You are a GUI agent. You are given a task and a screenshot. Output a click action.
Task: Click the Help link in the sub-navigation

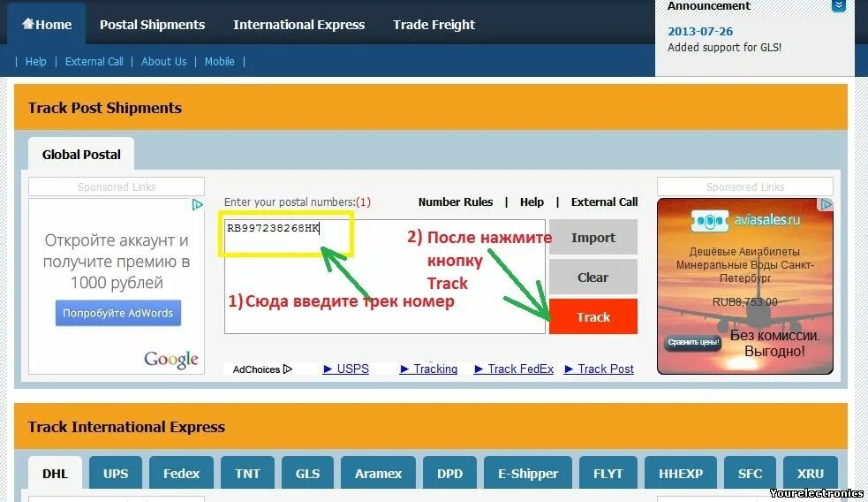(x=36, y=62)
